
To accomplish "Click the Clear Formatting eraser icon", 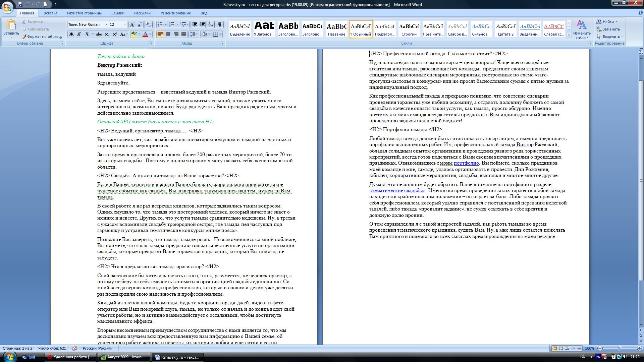I will tap(149, 24).
